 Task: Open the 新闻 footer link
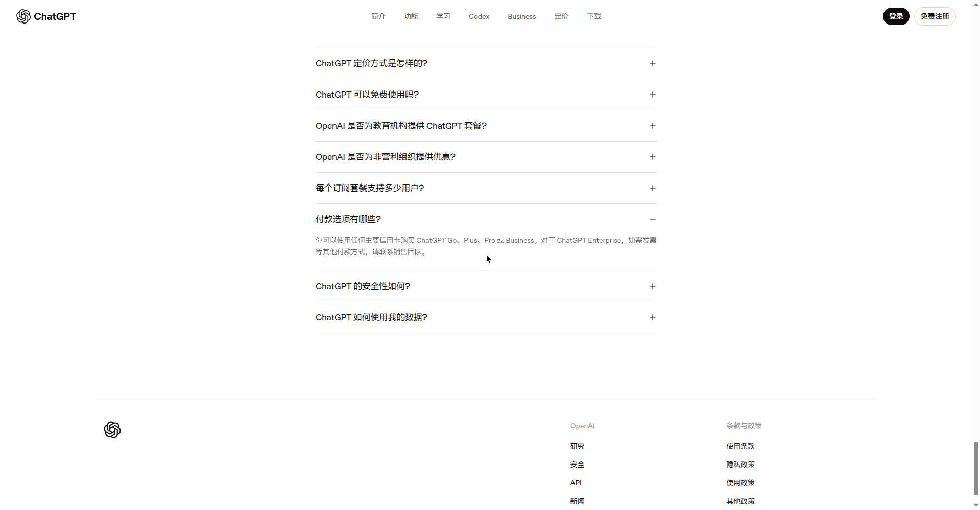tap(577, 501)
